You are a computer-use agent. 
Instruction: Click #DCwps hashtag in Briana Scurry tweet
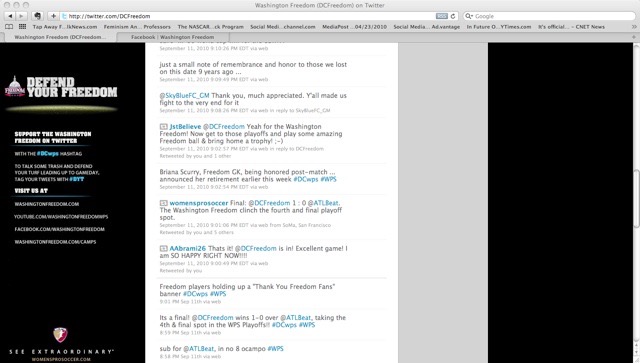[306, 179]
